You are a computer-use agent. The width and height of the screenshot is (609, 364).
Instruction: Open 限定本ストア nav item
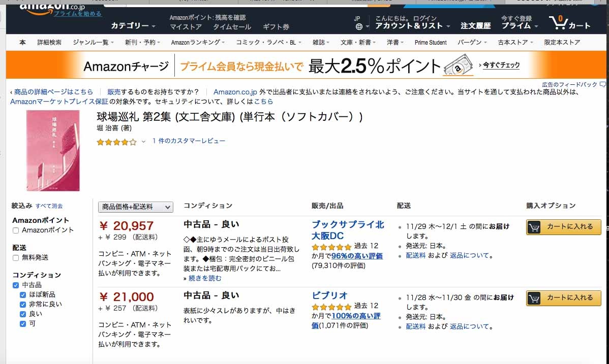pyautogui.click(x=562, y=42)
